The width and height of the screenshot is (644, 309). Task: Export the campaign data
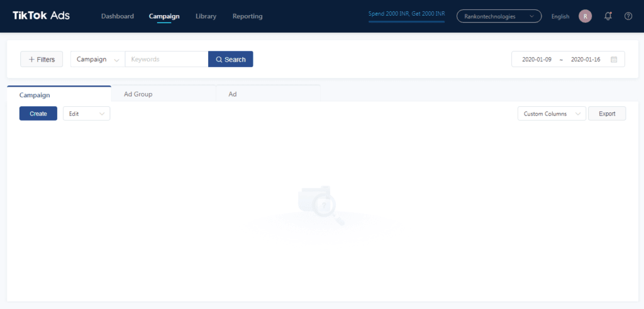pyautogui.click(x=607, y=114)
